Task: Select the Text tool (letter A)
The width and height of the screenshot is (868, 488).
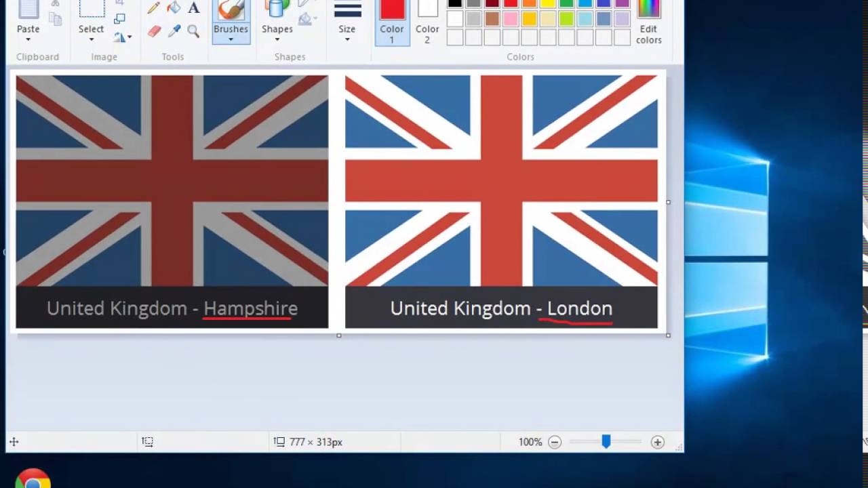Action: point(194,8)
